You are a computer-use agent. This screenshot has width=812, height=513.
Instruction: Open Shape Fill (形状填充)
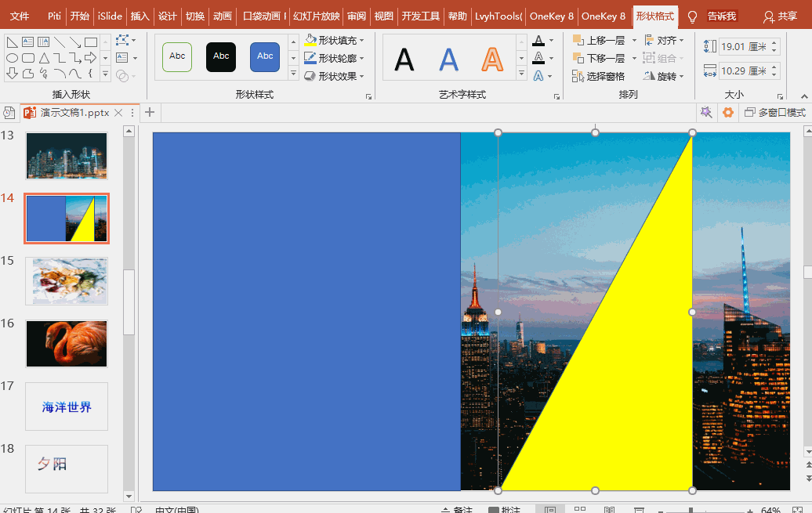point(334,41)
